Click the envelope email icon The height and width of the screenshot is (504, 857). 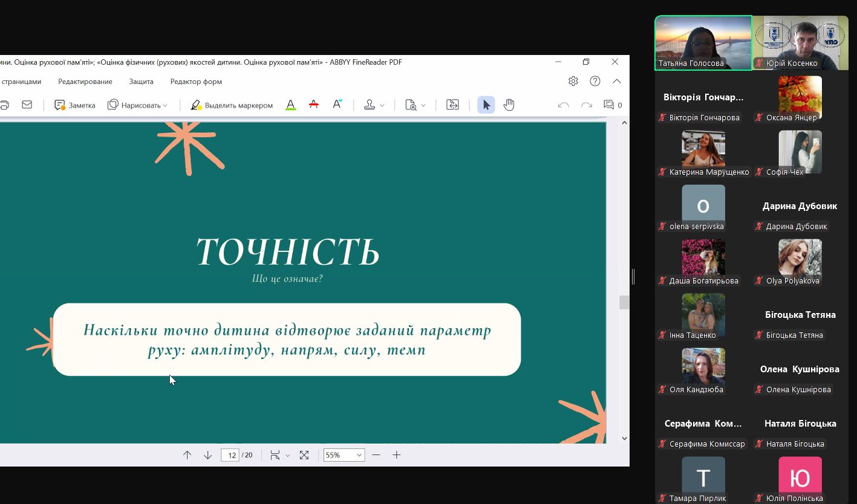coord(27,105)
